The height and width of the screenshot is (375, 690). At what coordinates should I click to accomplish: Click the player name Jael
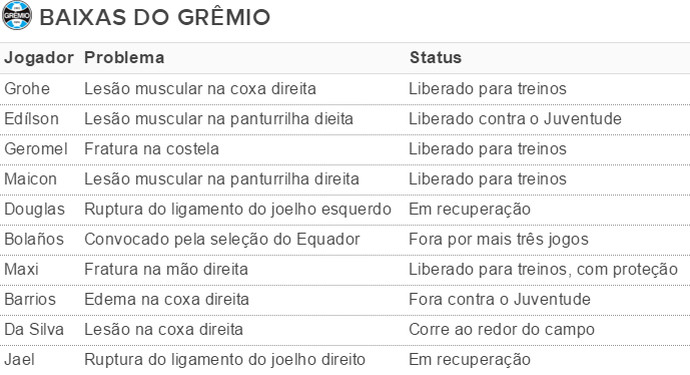[19, 360]
